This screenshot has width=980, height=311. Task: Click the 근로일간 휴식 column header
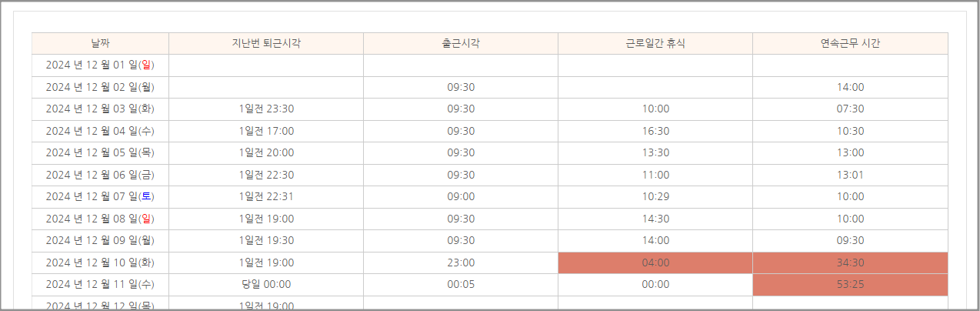tap(655, 44)
